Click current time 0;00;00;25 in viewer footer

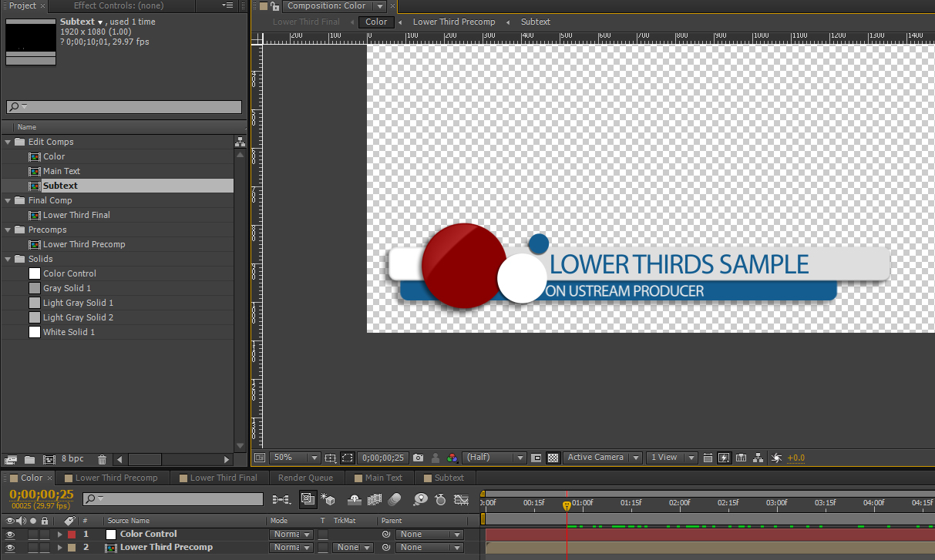pyautogui.click(x=383, y=458)
